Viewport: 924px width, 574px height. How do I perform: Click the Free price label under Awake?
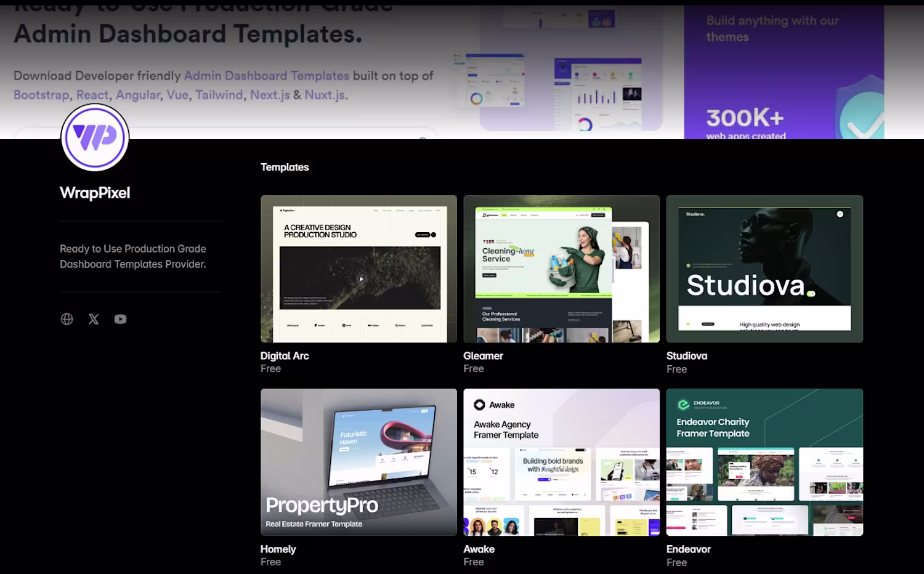coord(474,562)
